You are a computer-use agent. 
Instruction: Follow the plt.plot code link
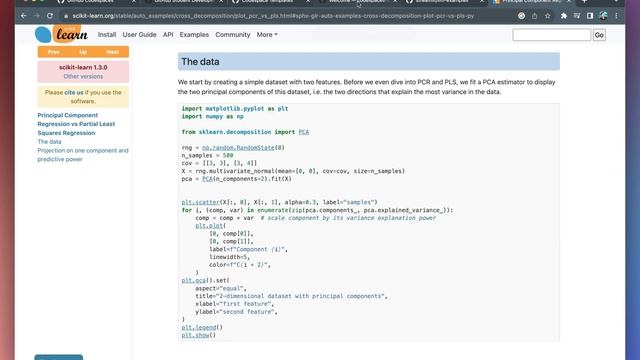[209, 226]
